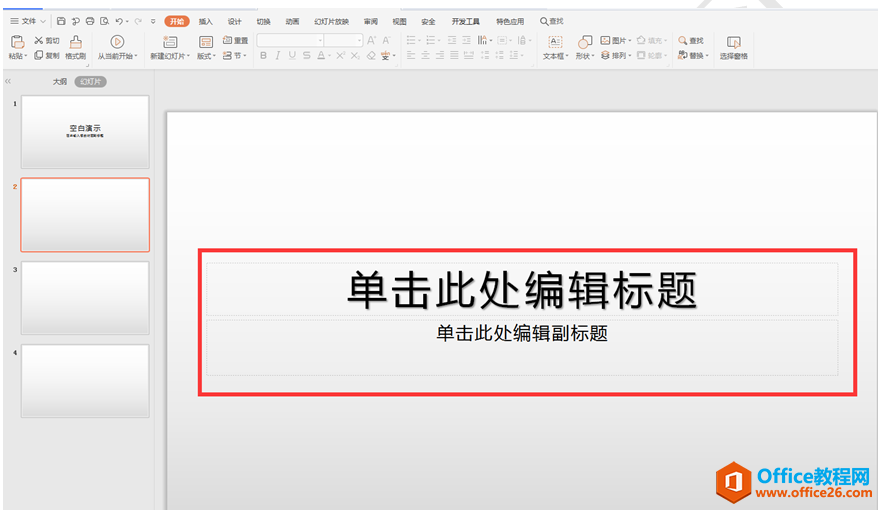Viewport: 879px width, 510px height.
Task: Toggle Underline formatting button
Action: [x=292, y=55]
